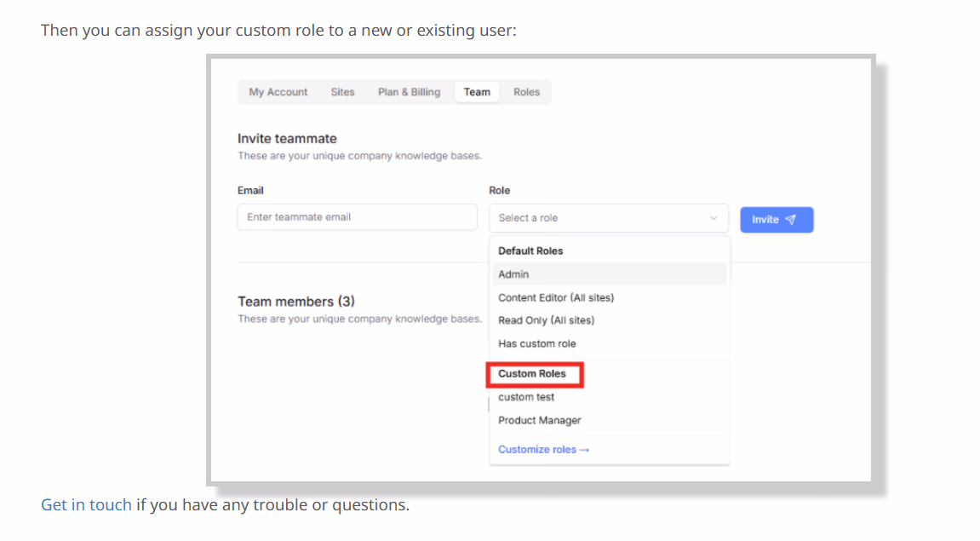Choose the Admin role option

pyautogui.click(x=610, y=274)
